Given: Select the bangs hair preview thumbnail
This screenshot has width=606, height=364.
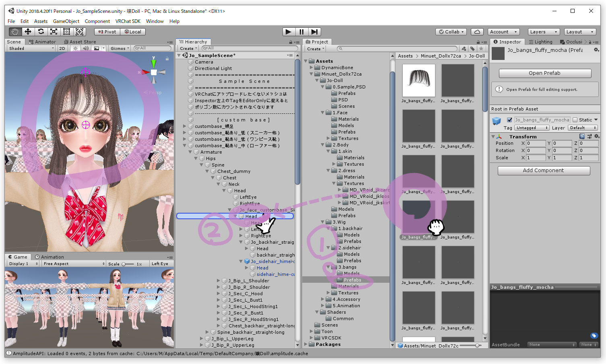Looking at the screenshot, I should pyautogui.click(x=418, y=80).
